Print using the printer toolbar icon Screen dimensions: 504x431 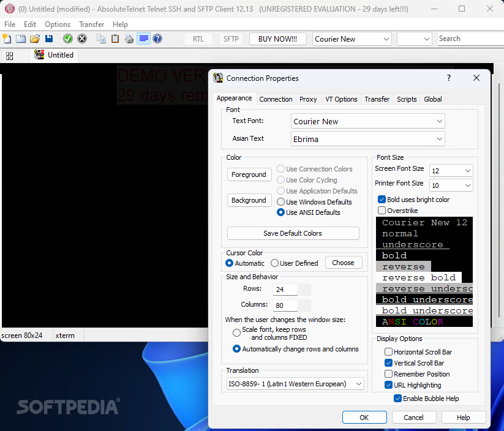click(x=129, y=39)
